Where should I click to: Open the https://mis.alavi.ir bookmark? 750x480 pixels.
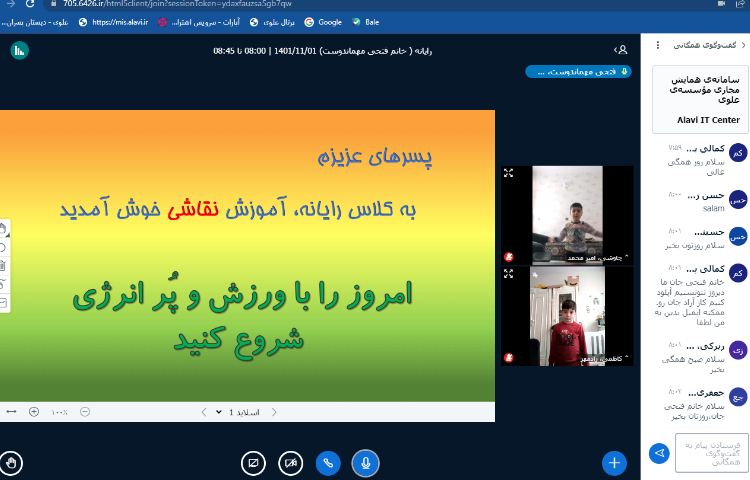coord(113,22)
